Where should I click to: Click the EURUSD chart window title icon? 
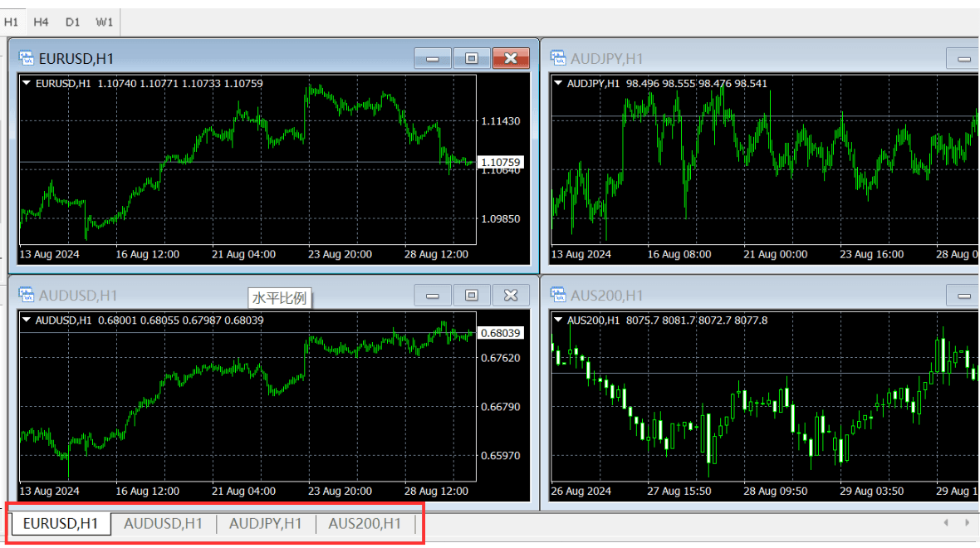tap(26, 58)
